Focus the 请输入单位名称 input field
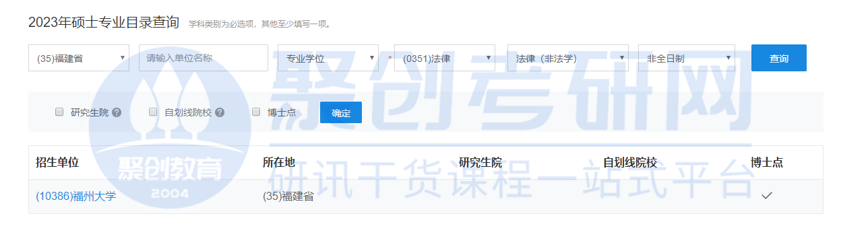This screenshot has height=249, width=868. [204, 58]
